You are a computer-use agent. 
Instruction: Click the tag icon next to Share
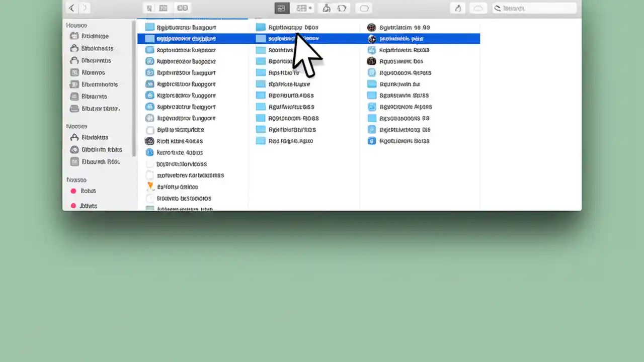(x=342, y=8)
